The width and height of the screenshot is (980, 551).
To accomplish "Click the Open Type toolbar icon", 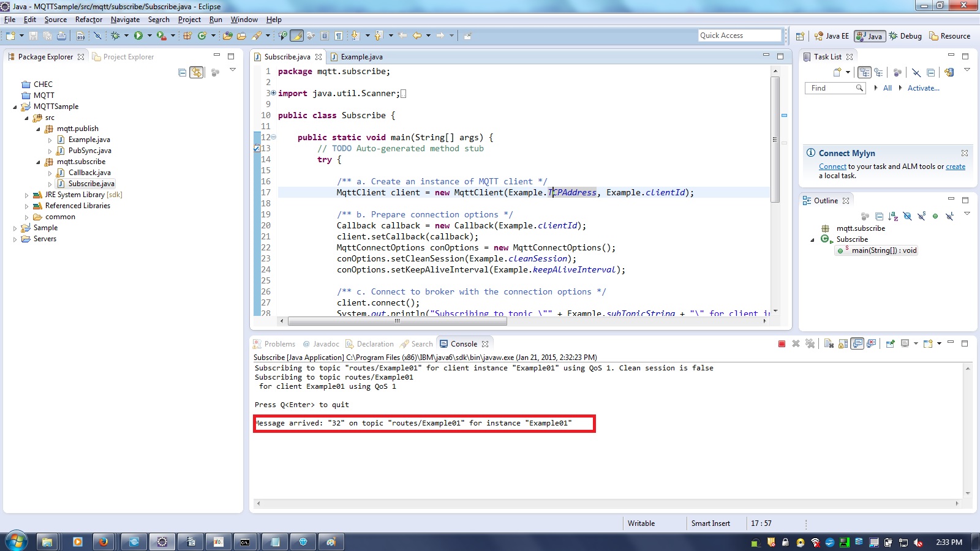I will (227, 36).
